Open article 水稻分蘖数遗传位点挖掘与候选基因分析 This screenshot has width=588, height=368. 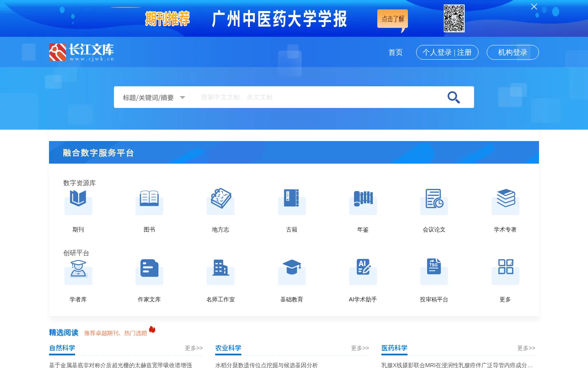click(267, 365)
